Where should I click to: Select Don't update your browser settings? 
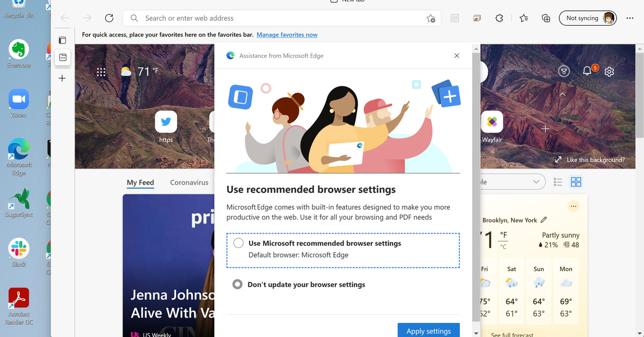click(x=237, y=284)
